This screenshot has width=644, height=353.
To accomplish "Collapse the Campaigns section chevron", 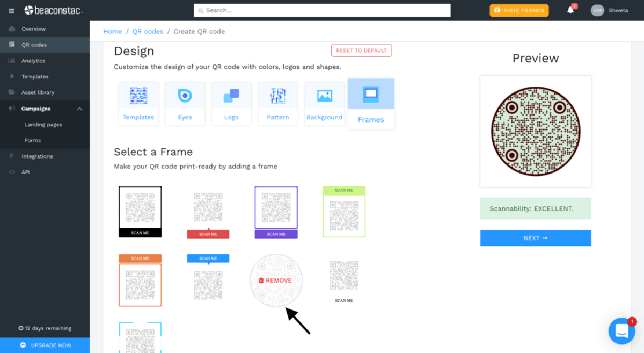I will coord(79,109).
